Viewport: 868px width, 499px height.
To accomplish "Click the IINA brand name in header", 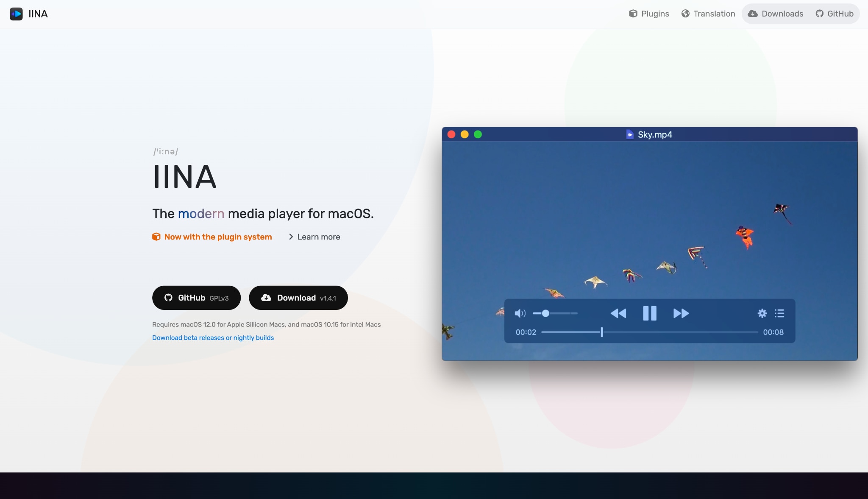I will [x=38, y=14].
